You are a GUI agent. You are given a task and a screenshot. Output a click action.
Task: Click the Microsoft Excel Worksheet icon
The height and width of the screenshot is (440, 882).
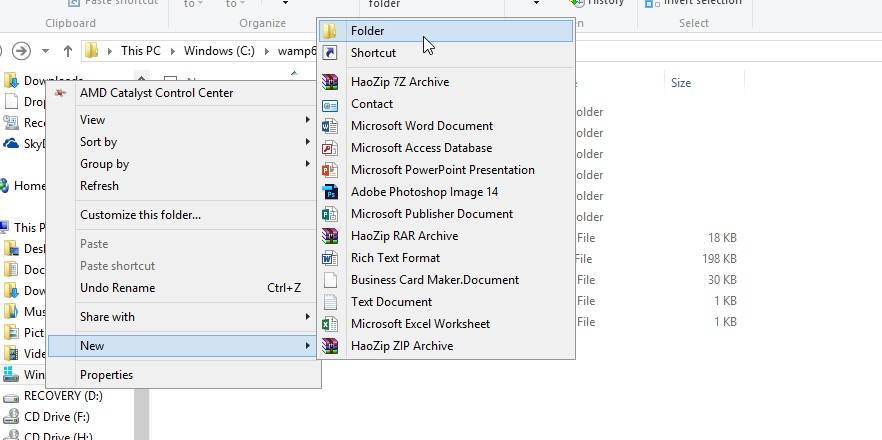click(x=330, y=324)
